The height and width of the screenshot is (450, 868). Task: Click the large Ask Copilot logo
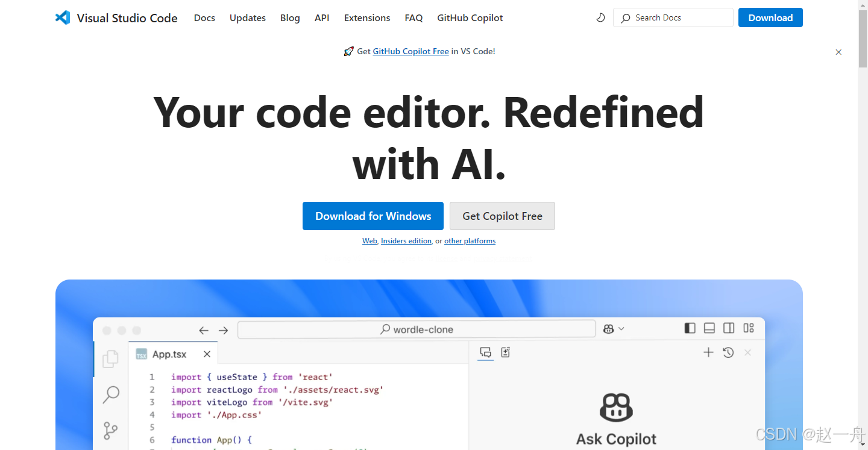tap(616, 408)
